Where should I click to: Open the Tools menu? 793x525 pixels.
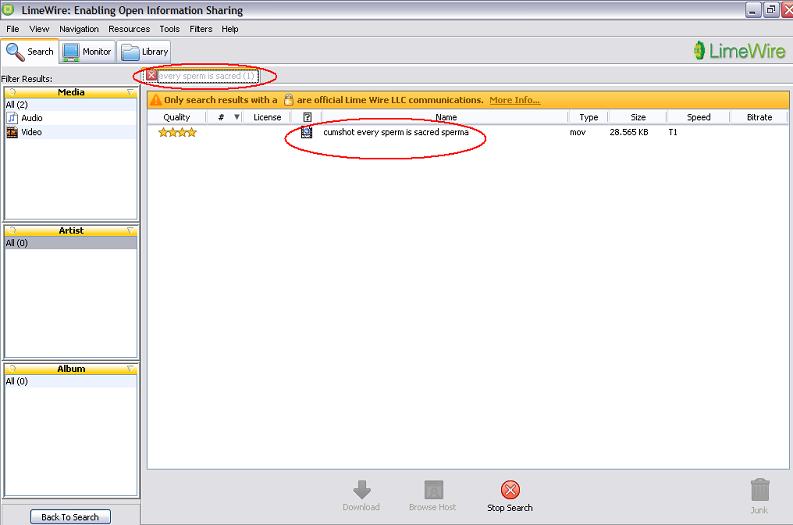point(169,29)
